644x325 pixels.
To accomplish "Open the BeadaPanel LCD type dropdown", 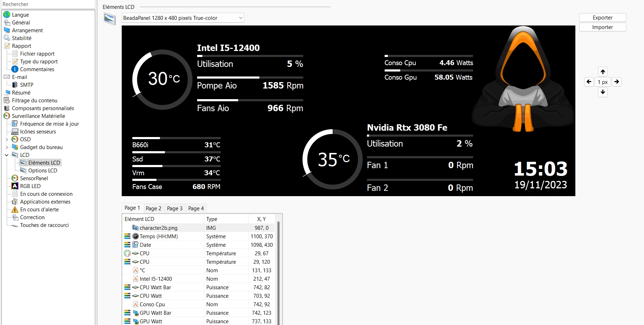I will pos(183,18).
